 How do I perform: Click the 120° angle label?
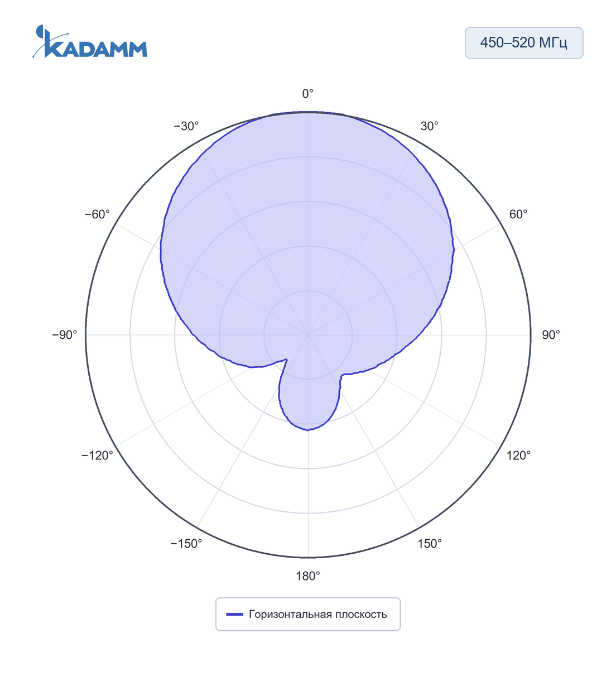point(518,456)
